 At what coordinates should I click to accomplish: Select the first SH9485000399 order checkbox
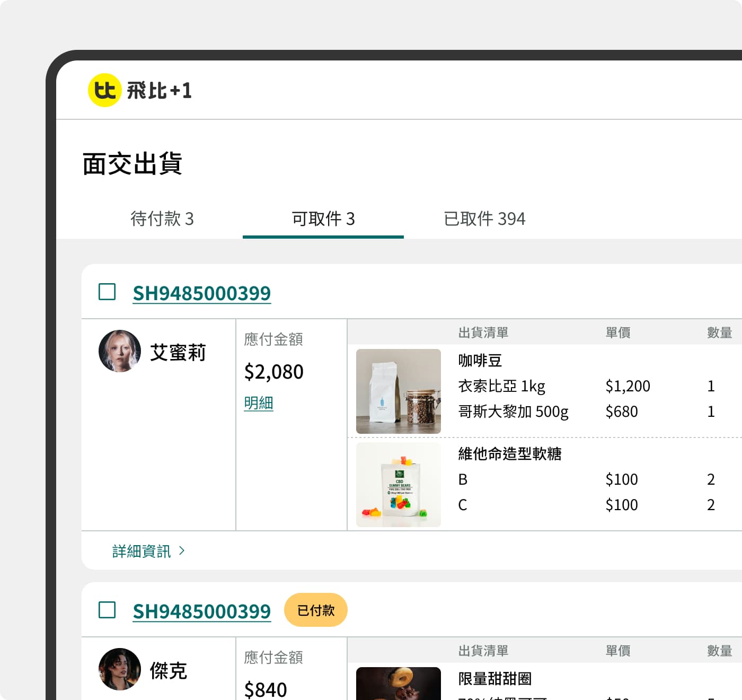click(x=107, y=292)
